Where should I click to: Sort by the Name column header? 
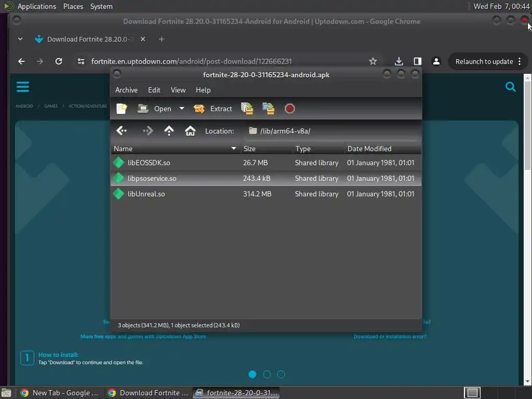click(x=176, y=149)
